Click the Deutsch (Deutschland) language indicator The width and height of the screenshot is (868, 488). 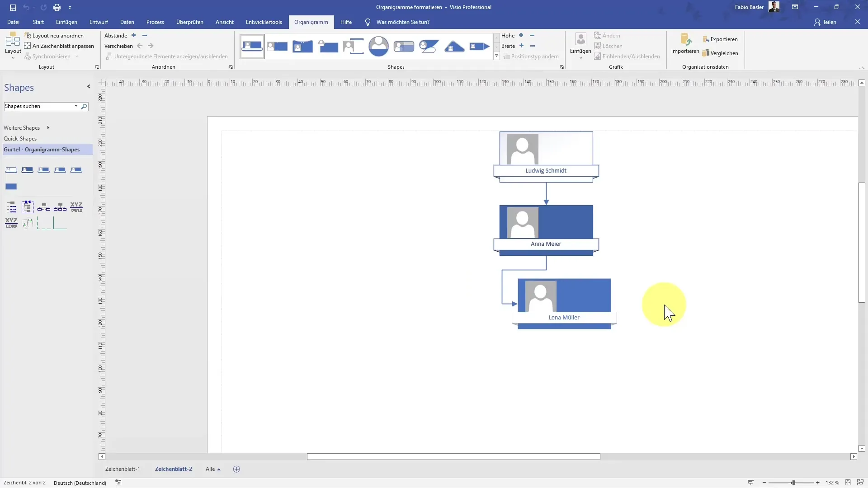(x=80, y=483)
